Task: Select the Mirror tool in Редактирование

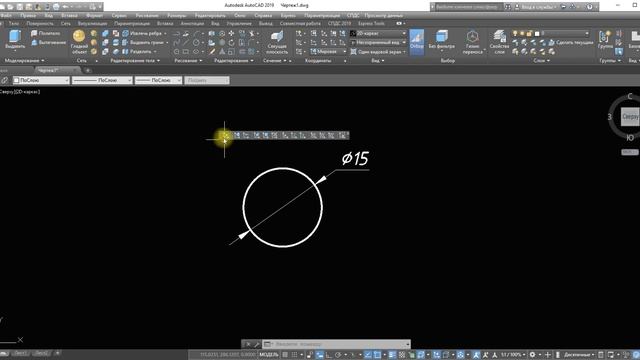Action: click(x=222, y=51)
